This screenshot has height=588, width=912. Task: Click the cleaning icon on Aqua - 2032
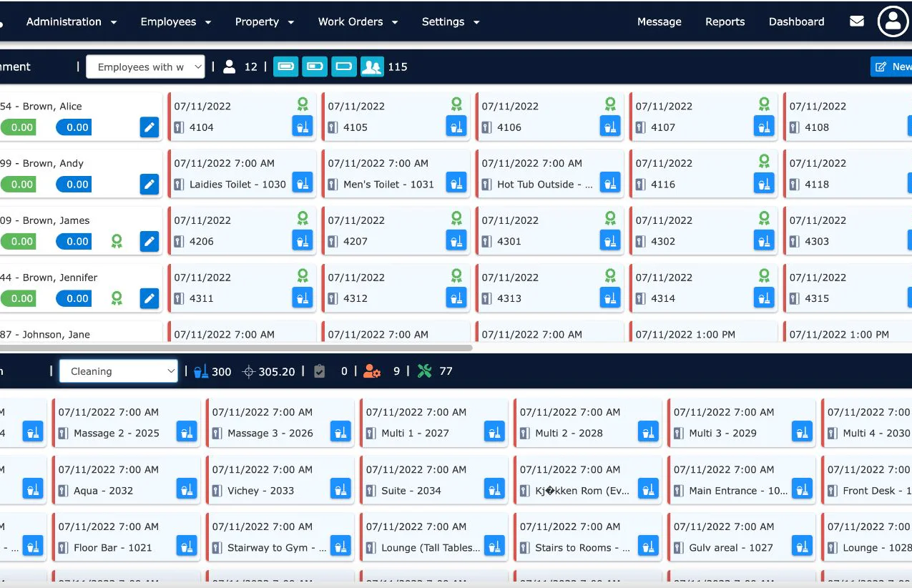[x=187, y=490]
